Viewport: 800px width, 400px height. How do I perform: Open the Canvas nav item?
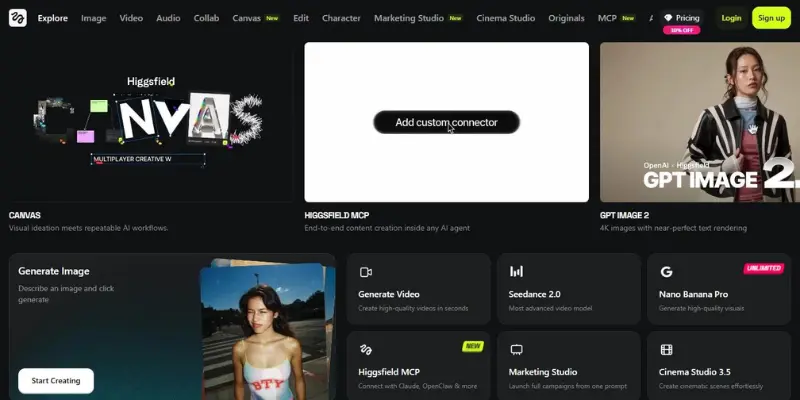coord(246,18)
